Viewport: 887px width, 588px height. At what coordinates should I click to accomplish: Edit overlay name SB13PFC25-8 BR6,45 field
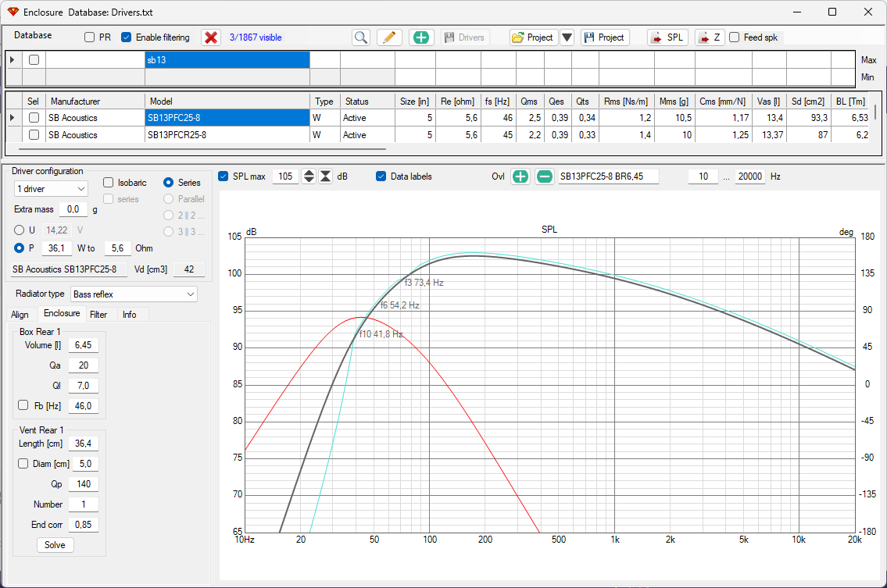(x=609, y=176)
